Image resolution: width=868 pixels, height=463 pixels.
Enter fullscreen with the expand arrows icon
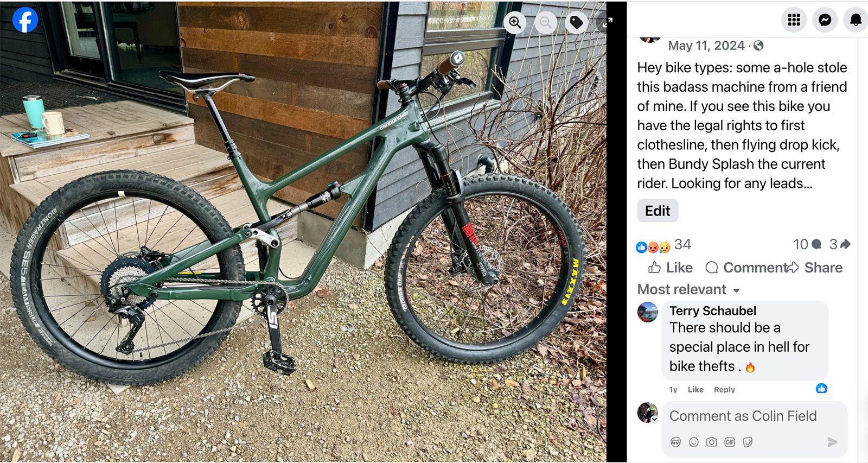click(x=607, y=22)
